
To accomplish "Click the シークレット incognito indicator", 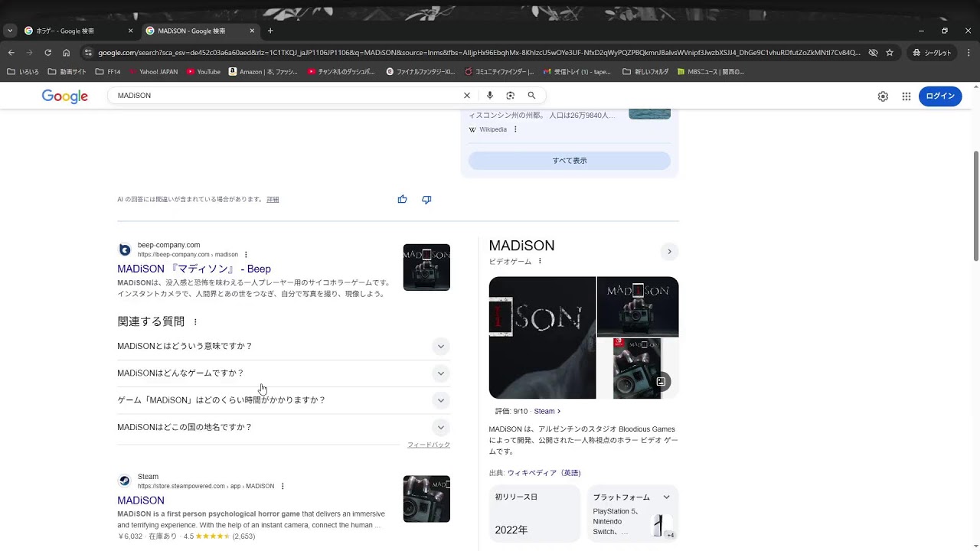I will tap(932, 53).
